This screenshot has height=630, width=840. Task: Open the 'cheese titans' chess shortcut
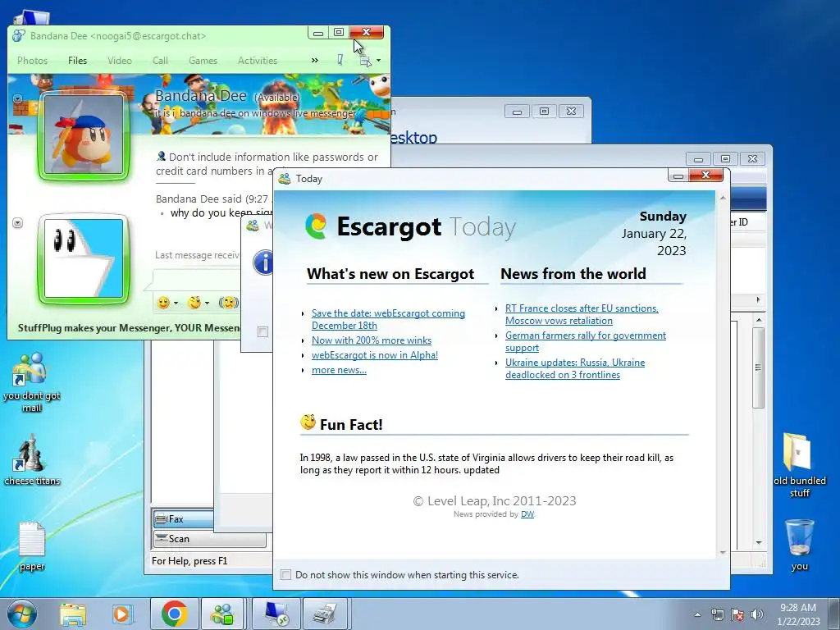coord(32,461)
